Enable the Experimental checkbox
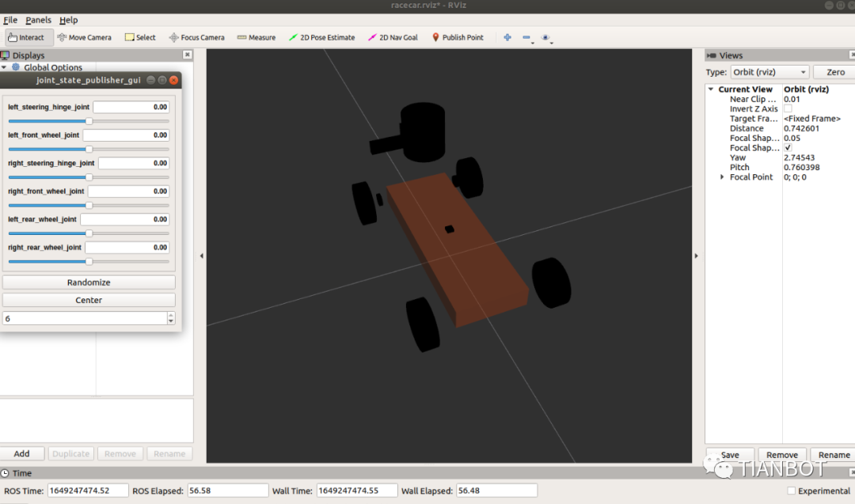 [791, 491]
